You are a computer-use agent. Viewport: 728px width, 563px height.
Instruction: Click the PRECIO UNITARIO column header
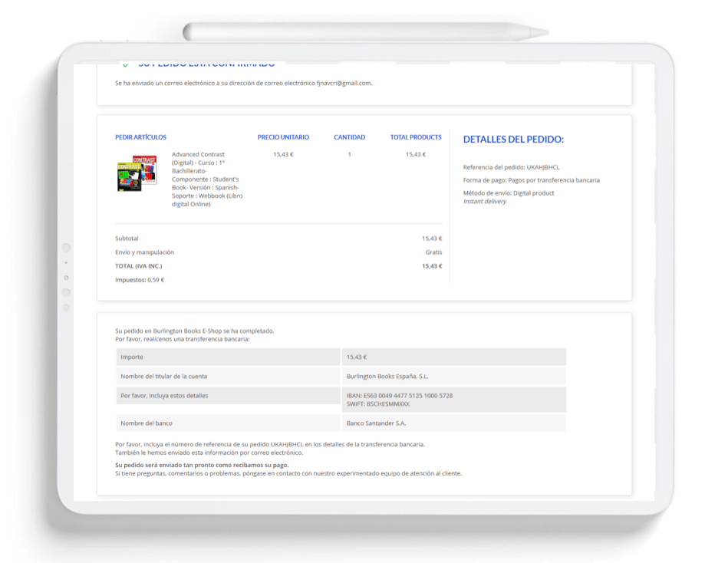[283, 137]
